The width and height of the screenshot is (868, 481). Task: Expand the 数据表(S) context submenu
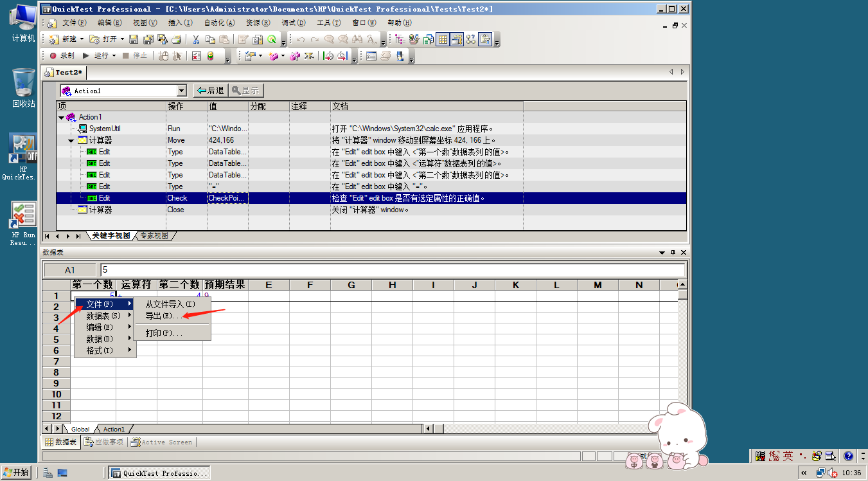(105, 316)
